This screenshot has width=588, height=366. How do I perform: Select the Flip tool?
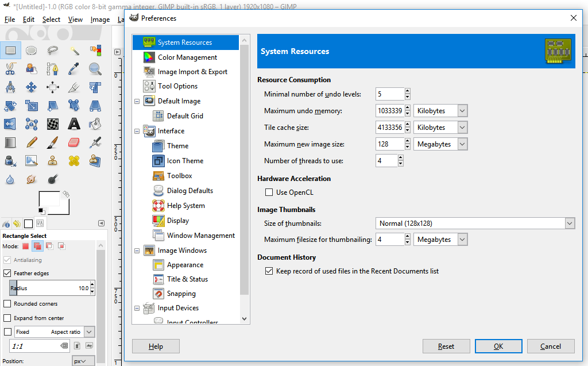coord(10,124)
